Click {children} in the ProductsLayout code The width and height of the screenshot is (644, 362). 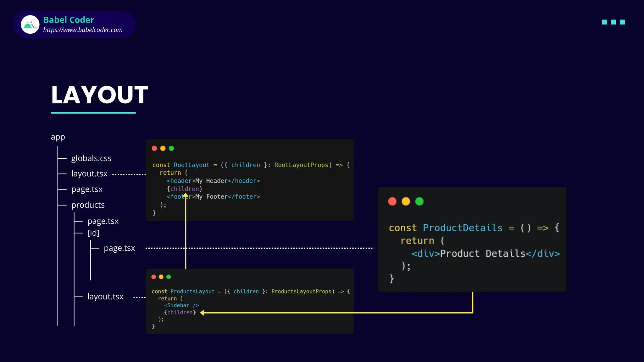[x=180, y=312]
